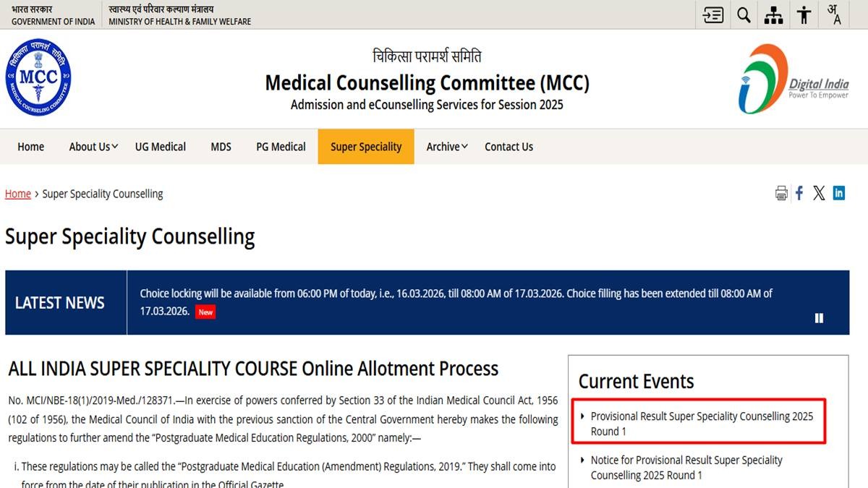This screenshot has width=868, height=488.
Task: Expand the Archive dropdown menu
Action: 446,147
